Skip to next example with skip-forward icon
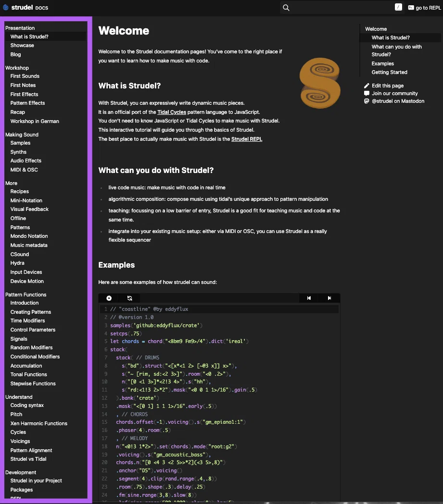 (x=329, y=298)
